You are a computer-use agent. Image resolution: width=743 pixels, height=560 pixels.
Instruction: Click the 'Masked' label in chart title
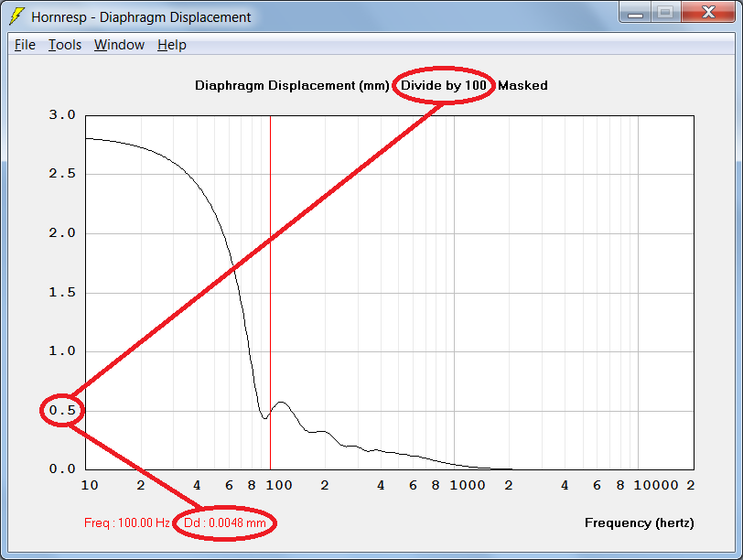click(x=522, y=85)
